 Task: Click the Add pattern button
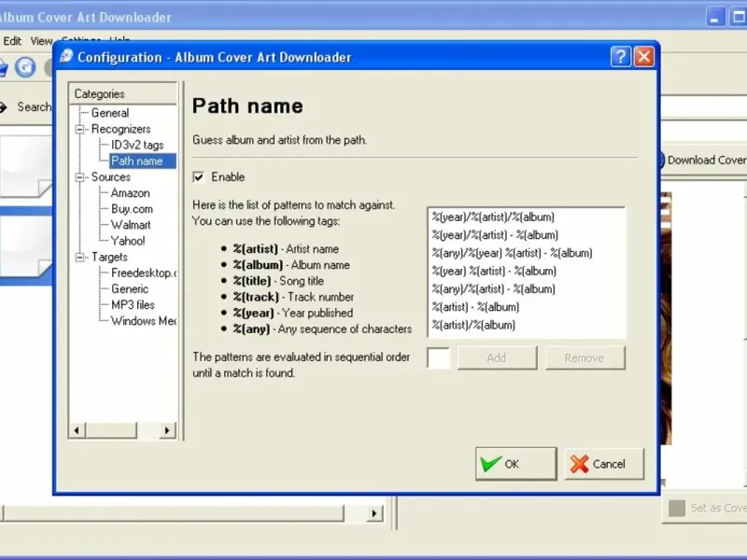pyautogui.click(x=497, y=357)
